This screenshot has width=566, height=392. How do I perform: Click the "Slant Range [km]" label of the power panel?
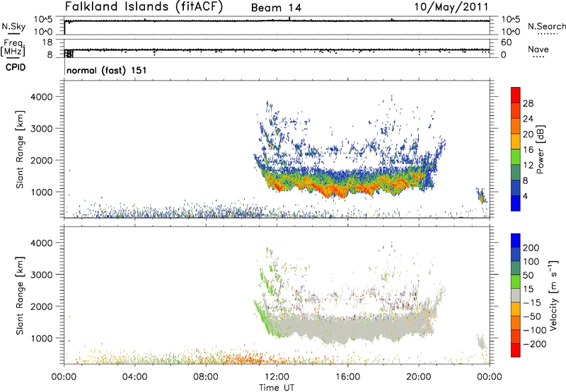(20, 149)
